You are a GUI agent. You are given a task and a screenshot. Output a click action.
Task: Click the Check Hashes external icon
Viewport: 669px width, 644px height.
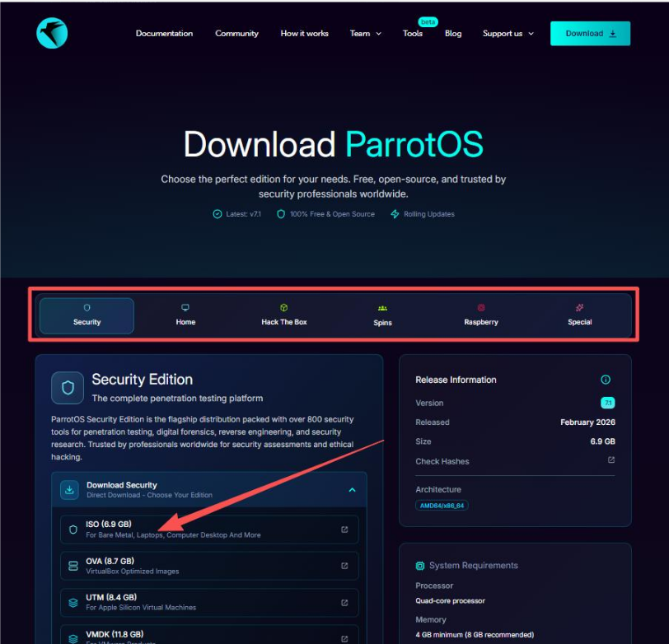coord(611,460)
